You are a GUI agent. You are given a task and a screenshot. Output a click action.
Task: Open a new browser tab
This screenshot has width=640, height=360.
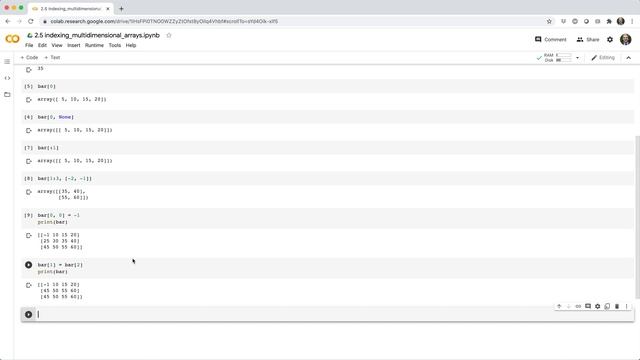(x=121, y=9)
